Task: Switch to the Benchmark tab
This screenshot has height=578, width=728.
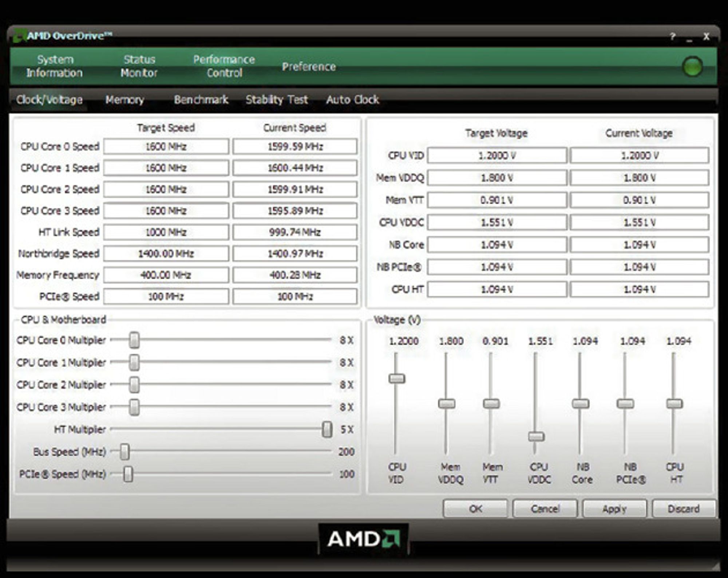Action: pos(201,99)
